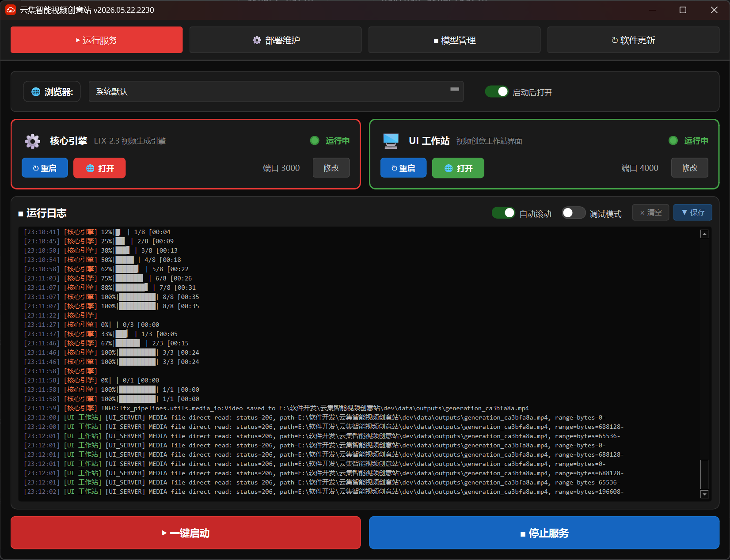Click the log scrollbar thumb

pos(705,474)
